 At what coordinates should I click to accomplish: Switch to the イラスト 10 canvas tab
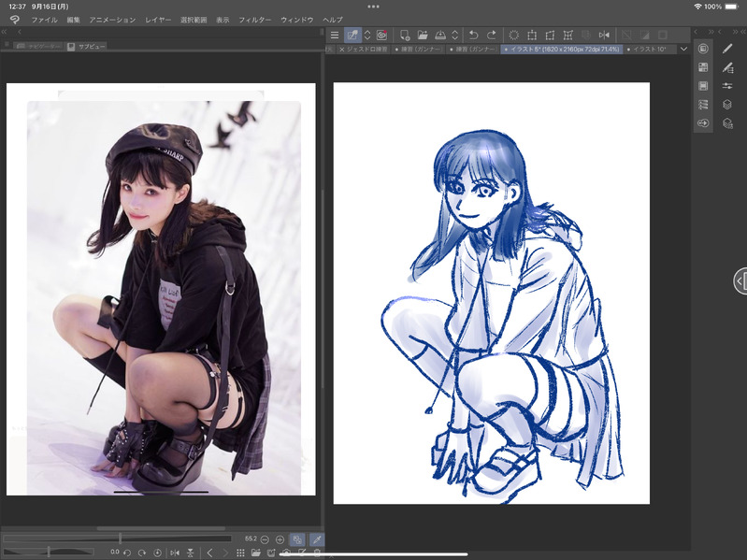(649, 49)
